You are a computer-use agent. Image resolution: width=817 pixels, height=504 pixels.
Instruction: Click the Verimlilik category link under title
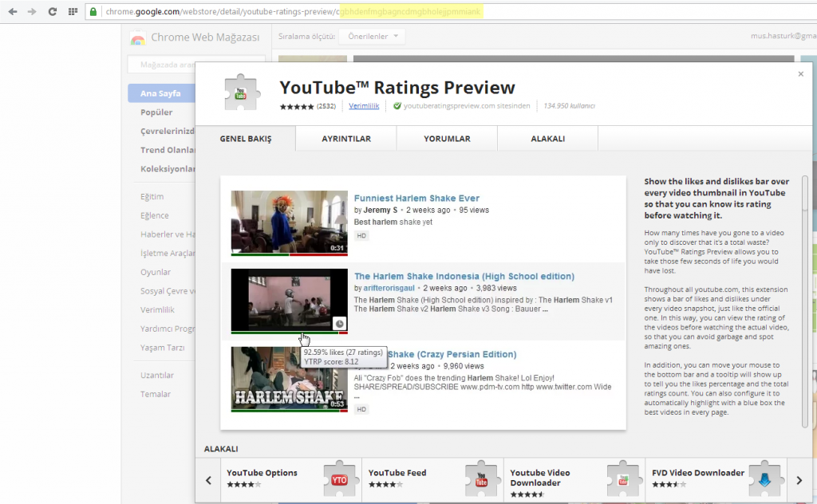tap(364, 106)
